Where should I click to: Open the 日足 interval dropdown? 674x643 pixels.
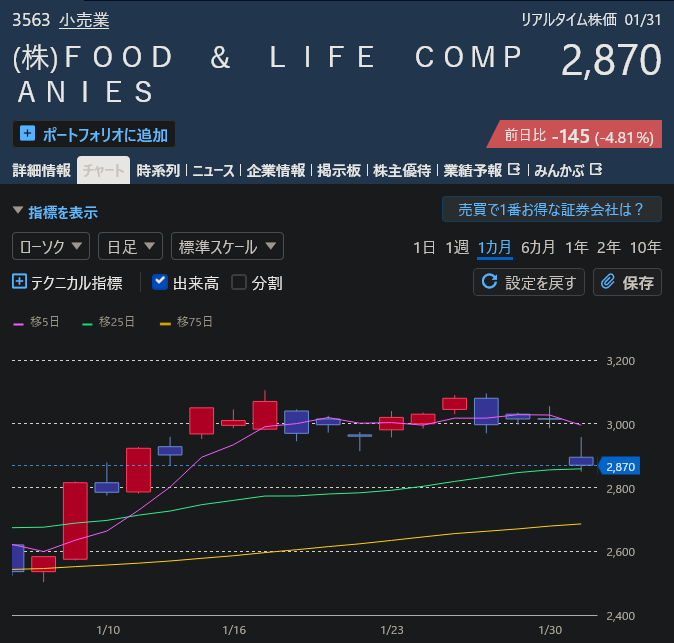tap(130, 246)
